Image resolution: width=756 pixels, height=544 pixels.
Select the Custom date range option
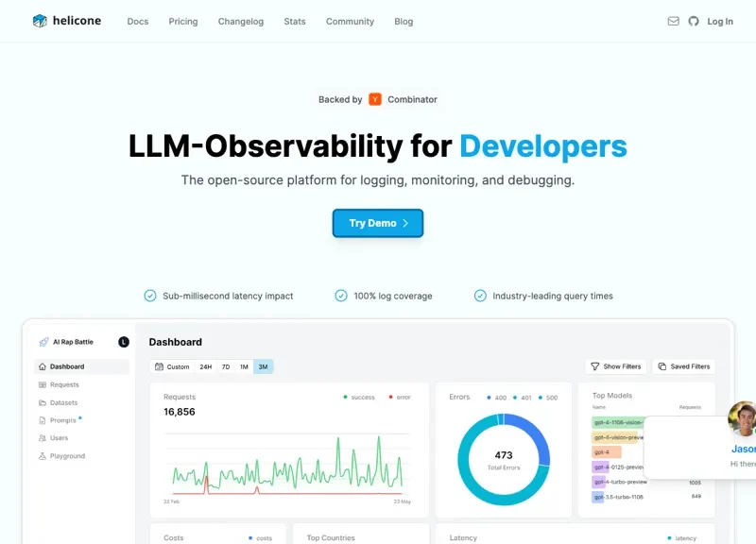pos(172,366)
